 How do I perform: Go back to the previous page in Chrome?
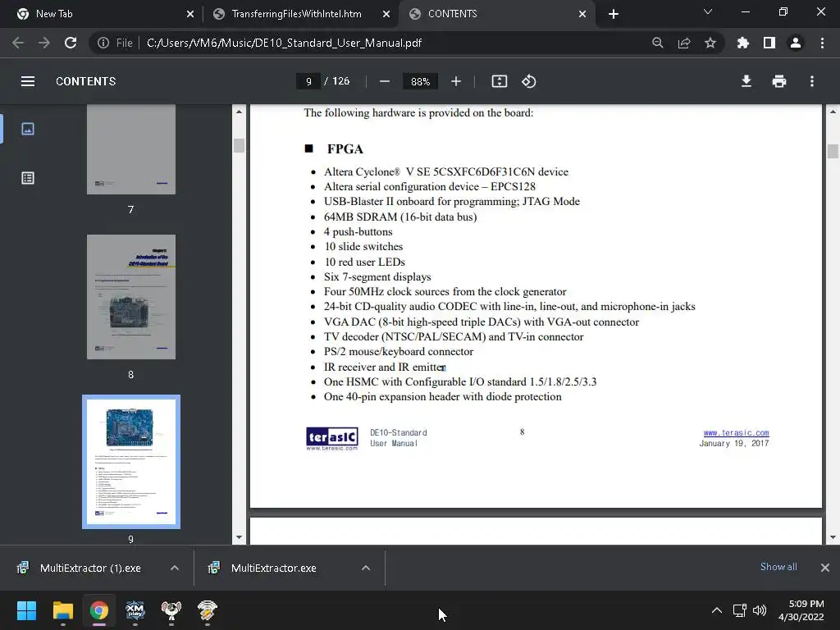click(18, 43)
